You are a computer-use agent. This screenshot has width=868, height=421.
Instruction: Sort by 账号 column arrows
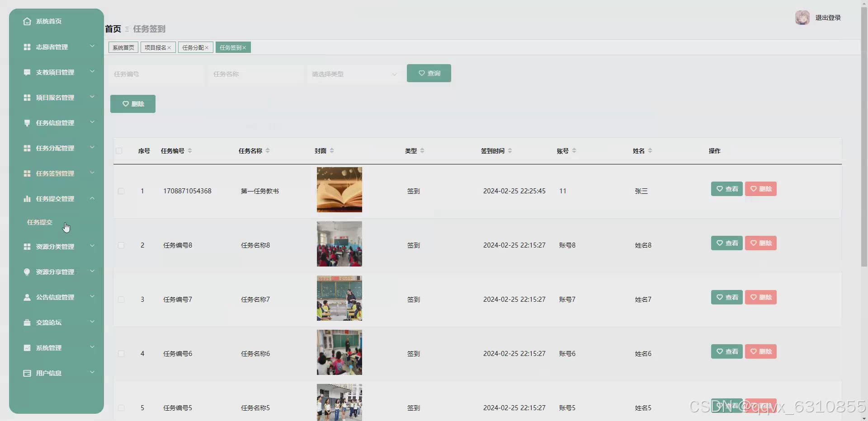click(x=574, y=151)
